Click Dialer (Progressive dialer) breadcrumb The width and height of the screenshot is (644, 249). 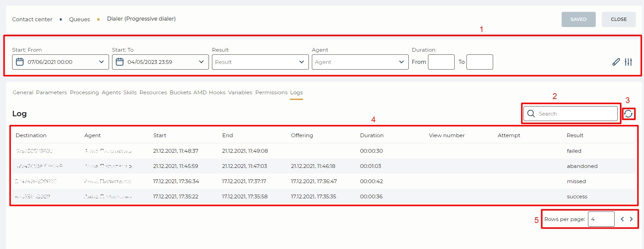(141, 19)
